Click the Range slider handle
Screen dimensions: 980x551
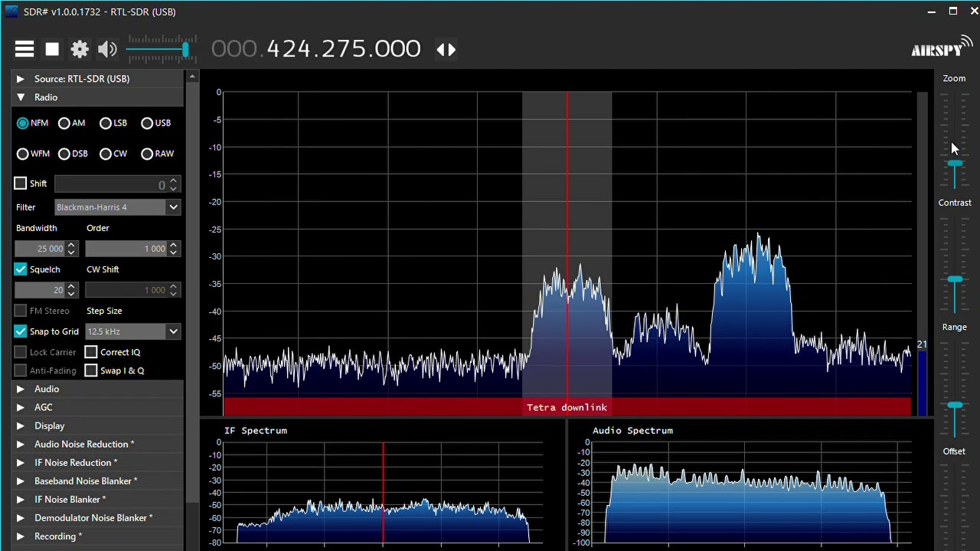955,405
